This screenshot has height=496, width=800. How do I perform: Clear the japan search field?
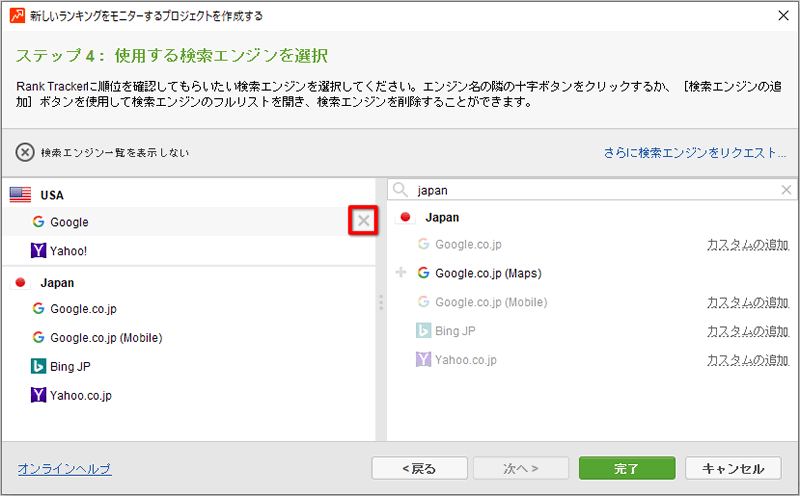786,190
